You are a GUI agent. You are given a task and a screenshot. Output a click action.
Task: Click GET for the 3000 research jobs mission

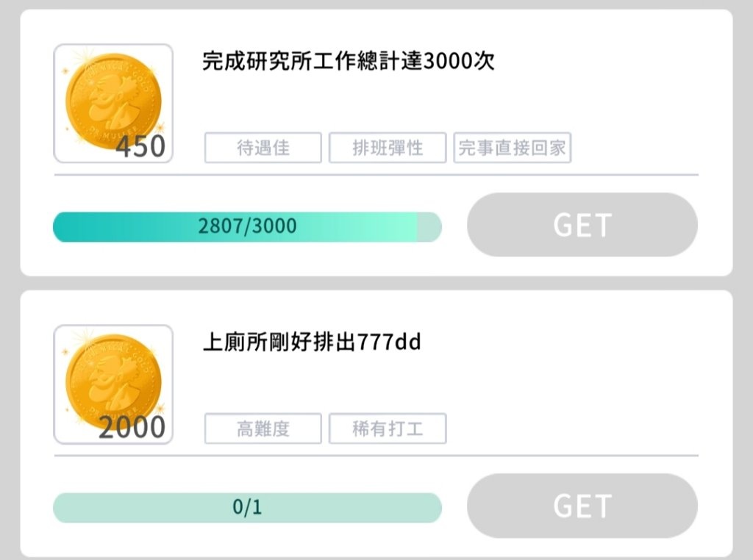click(582, 225)
